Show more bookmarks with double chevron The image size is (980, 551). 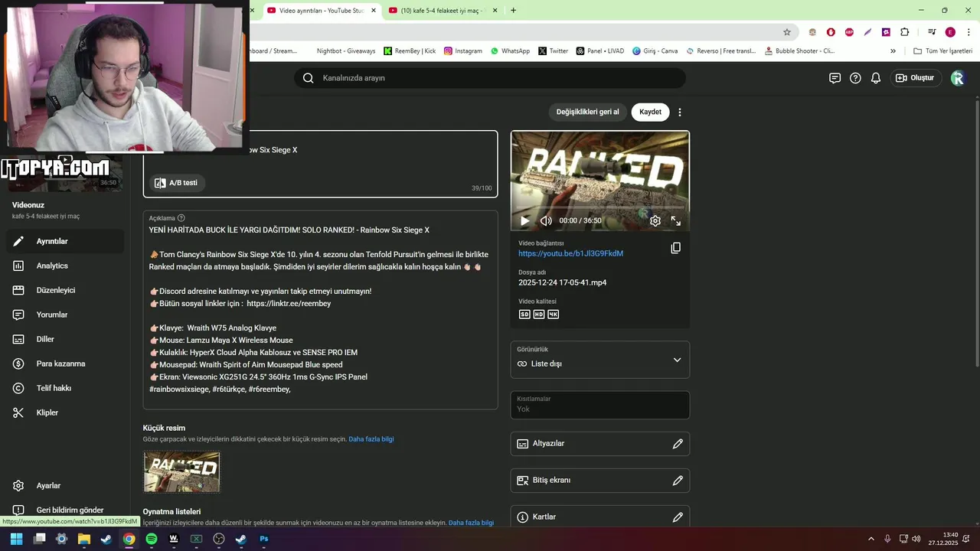click(893, 51)
